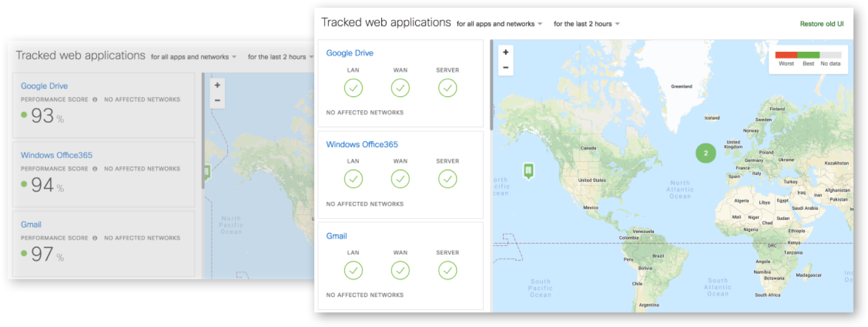Click the Google Drive LAN check icon
Image resolution: width=868 pixels, height=327 pixels.
[353, 88]
